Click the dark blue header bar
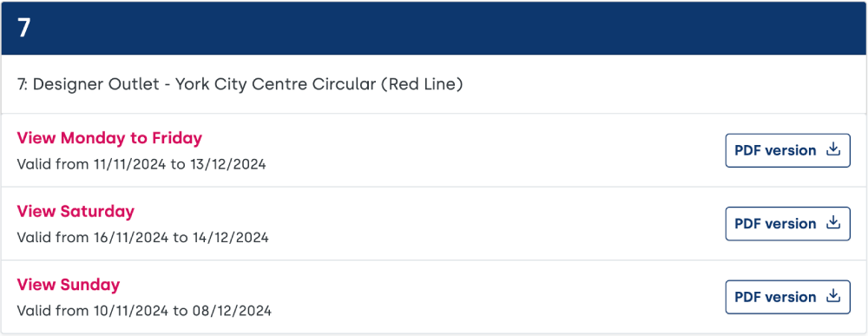This screenshot has height=336, width=868. point(434,29)
